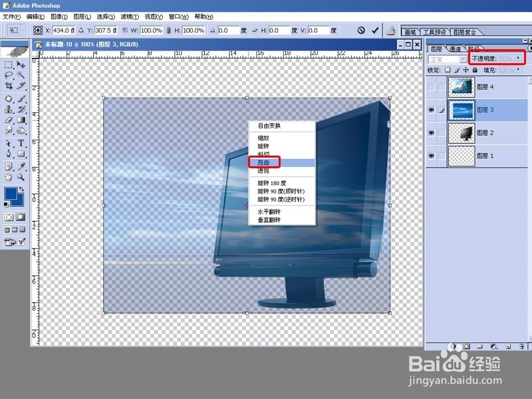Screen dimensions: 532x399
Task: Switch to the 通道 tab
Action: pyautogui.click(x=456, y=48)
